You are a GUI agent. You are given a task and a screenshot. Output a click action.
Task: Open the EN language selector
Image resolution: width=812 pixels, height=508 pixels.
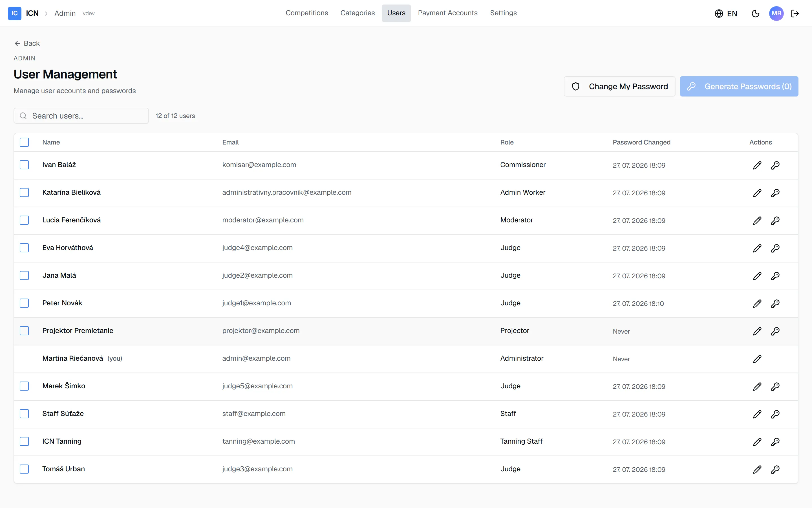click(726, 14)
